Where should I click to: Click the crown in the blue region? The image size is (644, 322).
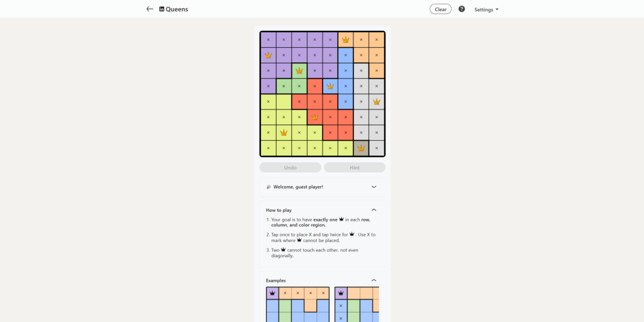click(x=330, y=86)
